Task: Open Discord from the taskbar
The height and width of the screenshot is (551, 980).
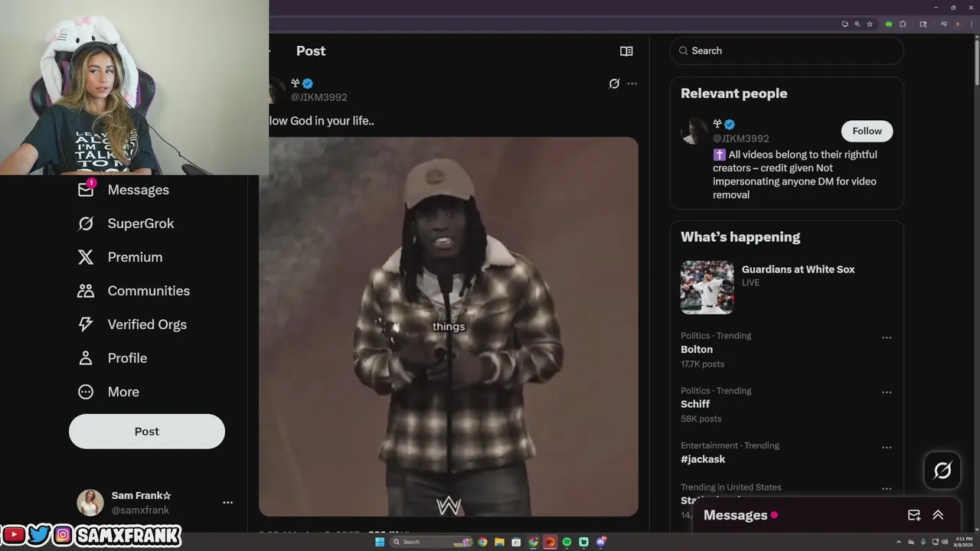Action: 601,542
